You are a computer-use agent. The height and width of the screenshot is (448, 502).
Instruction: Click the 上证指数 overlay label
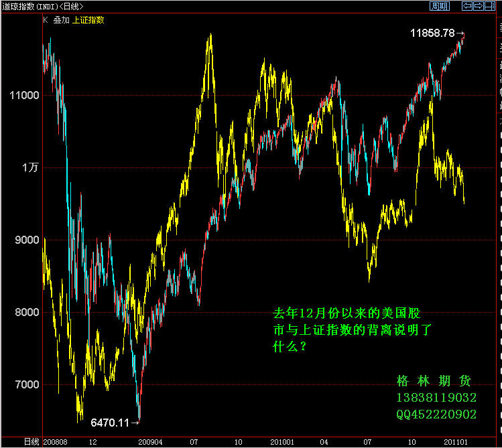88,20
